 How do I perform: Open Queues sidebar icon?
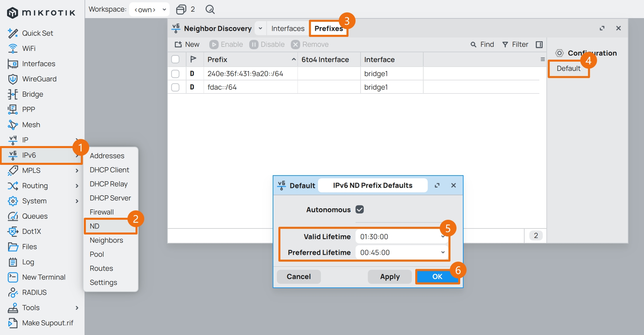point(13,216)
